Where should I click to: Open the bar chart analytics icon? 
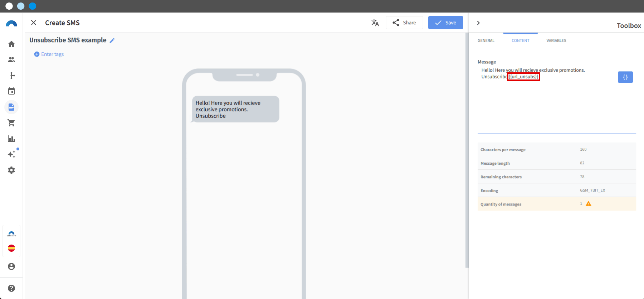pyautogui.click(x=11, y=139)
